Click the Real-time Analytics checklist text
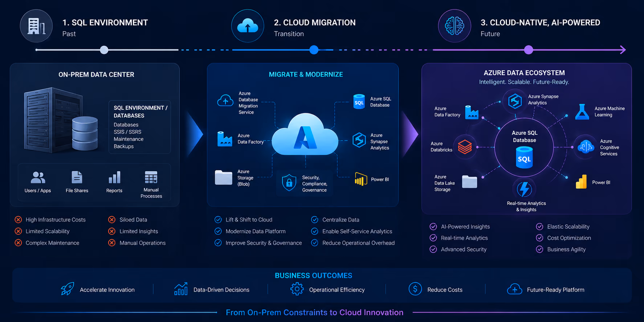Screen dimensions: 644x322 click(464, 238)
